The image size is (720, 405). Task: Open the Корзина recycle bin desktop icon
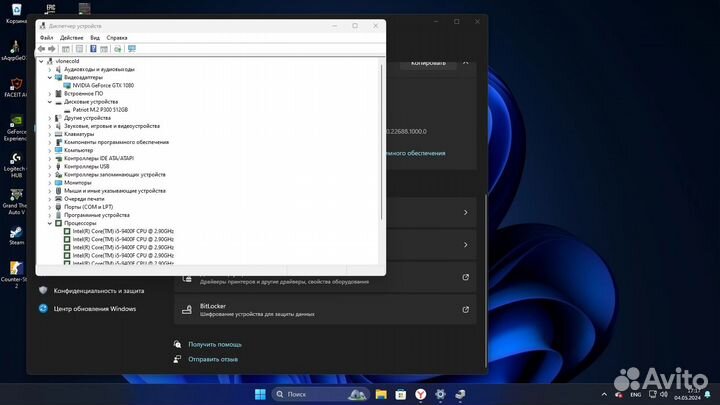coord(16,13)
